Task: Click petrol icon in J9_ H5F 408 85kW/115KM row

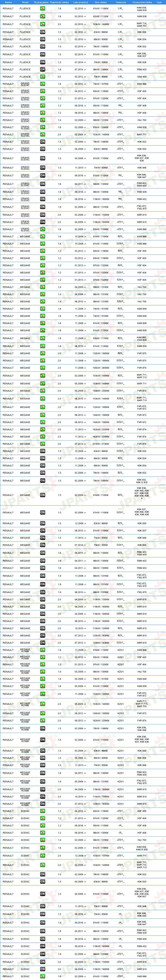Action: point(42,826)
